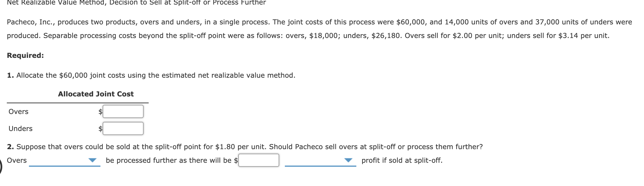Click the 'Unders' row label in the table
This screenshot has height=186, width=644.
click(x=20, y=128)
